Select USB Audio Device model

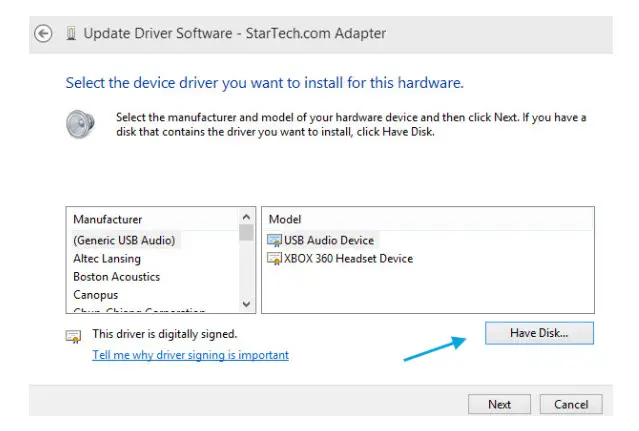[x=328, y=240]
